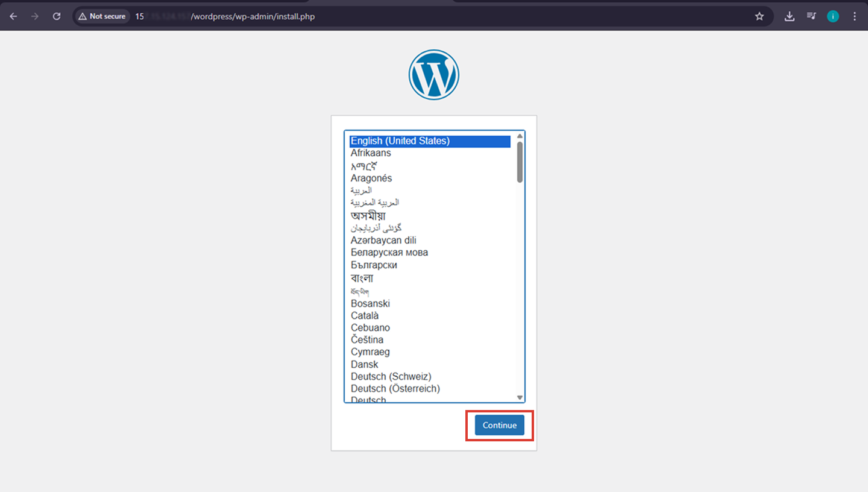Select English (United States) language
Image resolution: width=868 pixels, height=492 pixels.
click(400, 140)
